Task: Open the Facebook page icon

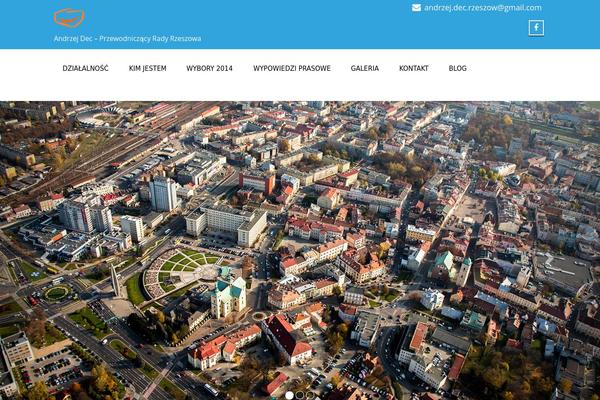Action: tap(536, 28)
